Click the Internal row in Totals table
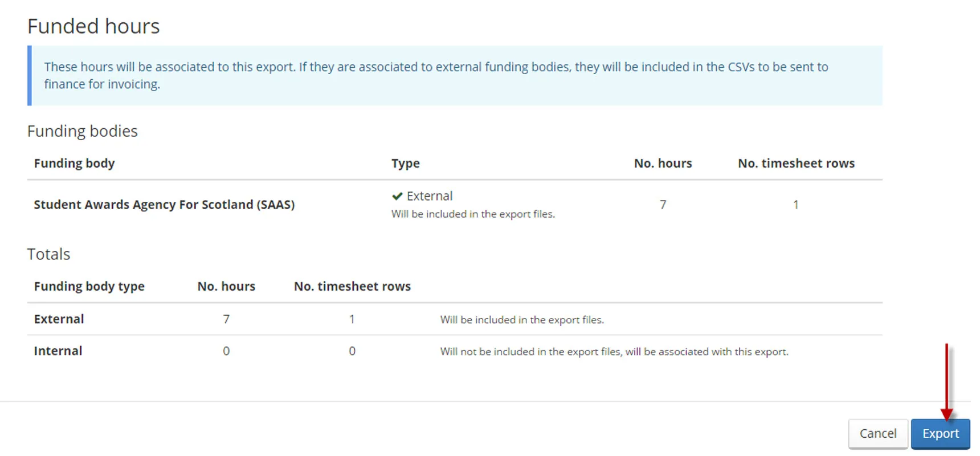The width and height of the screenshot is (980, 456). [x=58, y=351]
